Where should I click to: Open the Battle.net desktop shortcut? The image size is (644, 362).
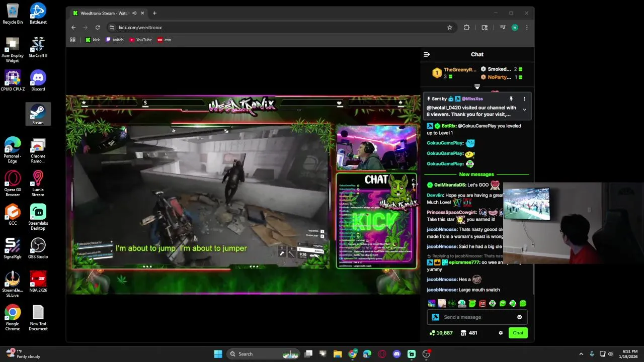point(38,14)
